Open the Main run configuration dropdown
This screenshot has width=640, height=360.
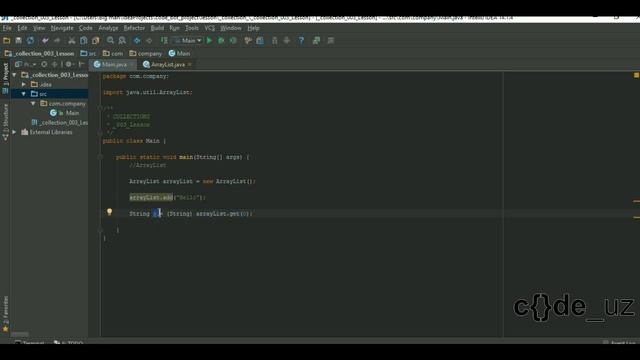click(188, 40)
